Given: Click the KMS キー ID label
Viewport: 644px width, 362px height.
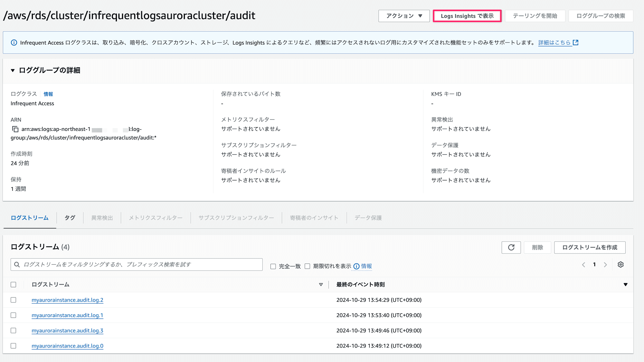Looking at the screenshot, I should (446, 94).
